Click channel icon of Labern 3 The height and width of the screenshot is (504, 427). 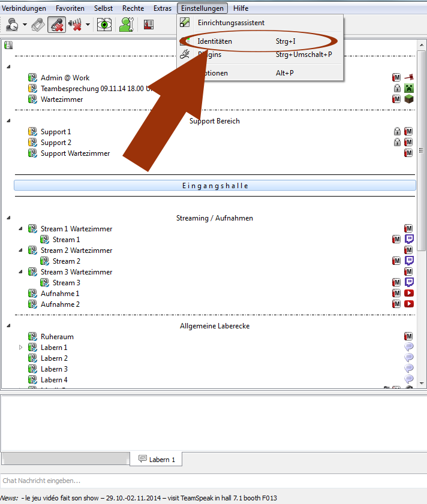pos(32,369)
